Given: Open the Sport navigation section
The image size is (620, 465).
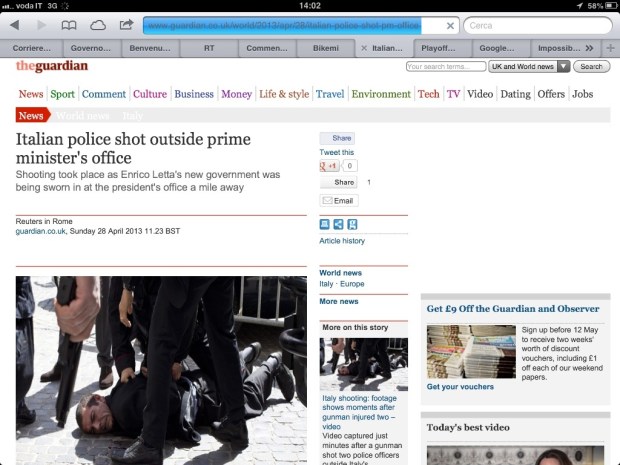Looking at the screenshot, I should pyautogui.click(x=62, y=94).
